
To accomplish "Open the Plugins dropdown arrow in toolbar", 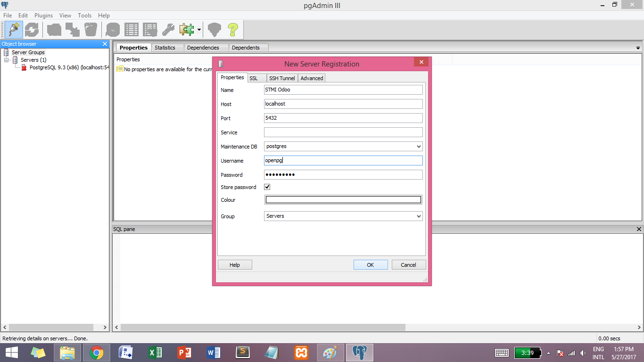I will pos(199,30).
